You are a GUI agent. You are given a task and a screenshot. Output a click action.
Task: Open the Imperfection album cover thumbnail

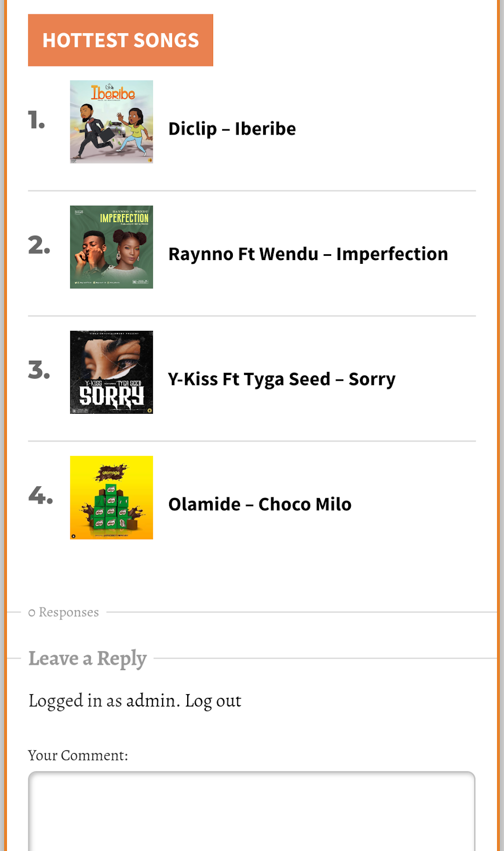coord(112,247)
